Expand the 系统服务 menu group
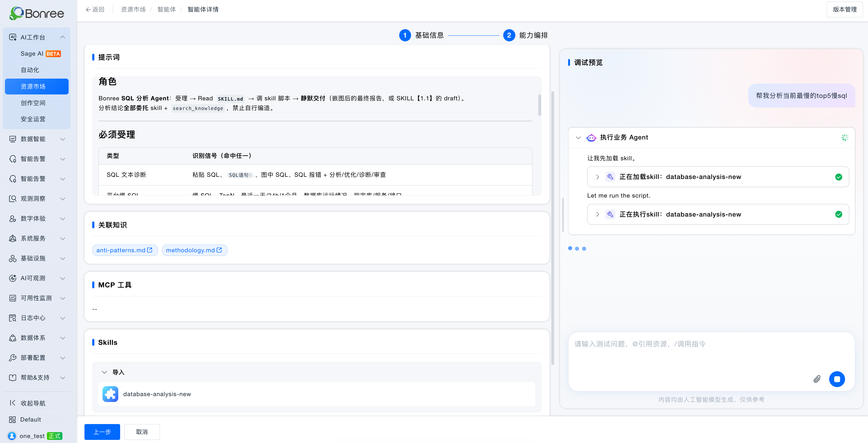 pyautogui.click(x=63, y=238)
